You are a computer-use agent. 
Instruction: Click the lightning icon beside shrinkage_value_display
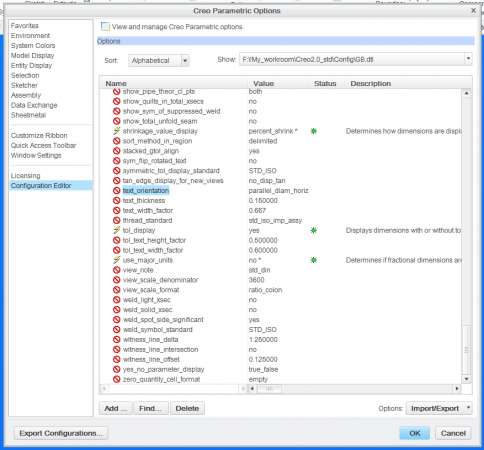(116, 131)
